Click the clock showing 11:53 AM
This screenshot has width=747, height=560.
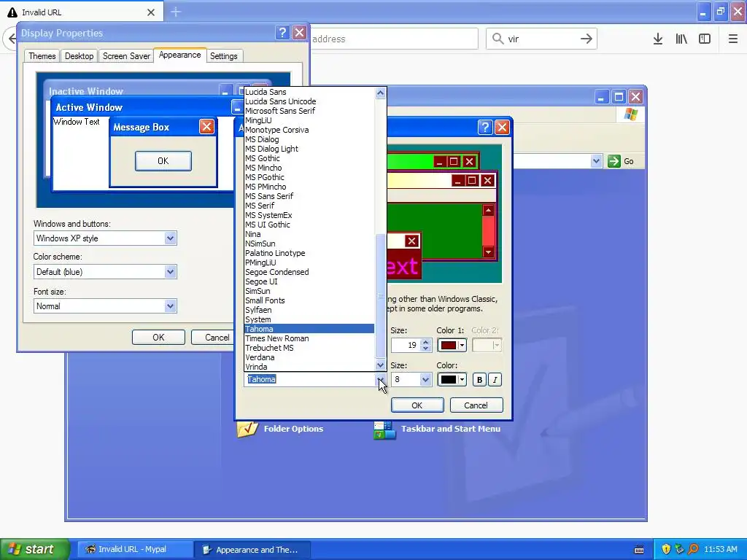tap(720, 550)
